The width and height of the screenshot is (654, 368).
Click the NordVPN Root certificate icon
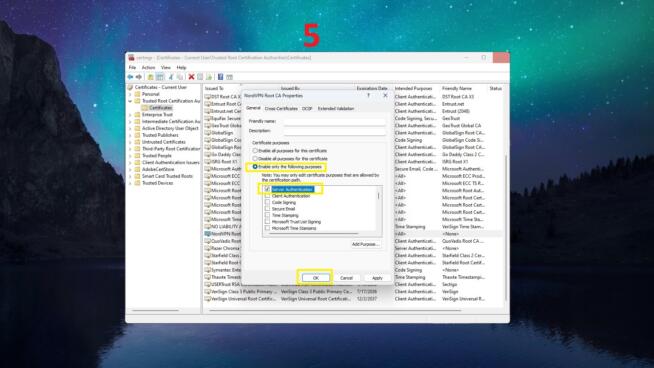click(x=208, y=234)
